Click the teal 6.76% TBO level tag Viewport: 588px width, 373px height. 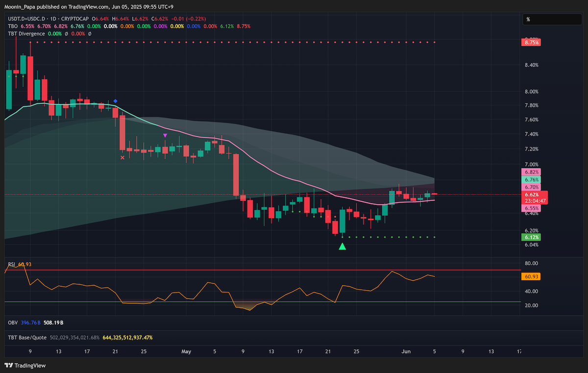[x=532, y=180]
